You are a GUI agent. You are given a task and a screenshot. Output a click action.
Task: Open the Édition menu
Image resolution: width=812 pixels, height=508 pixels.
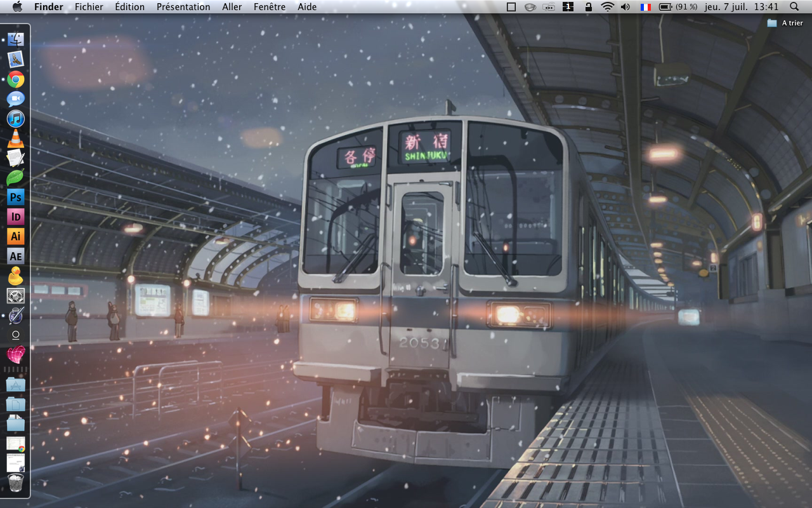click(x=130, y=7)
